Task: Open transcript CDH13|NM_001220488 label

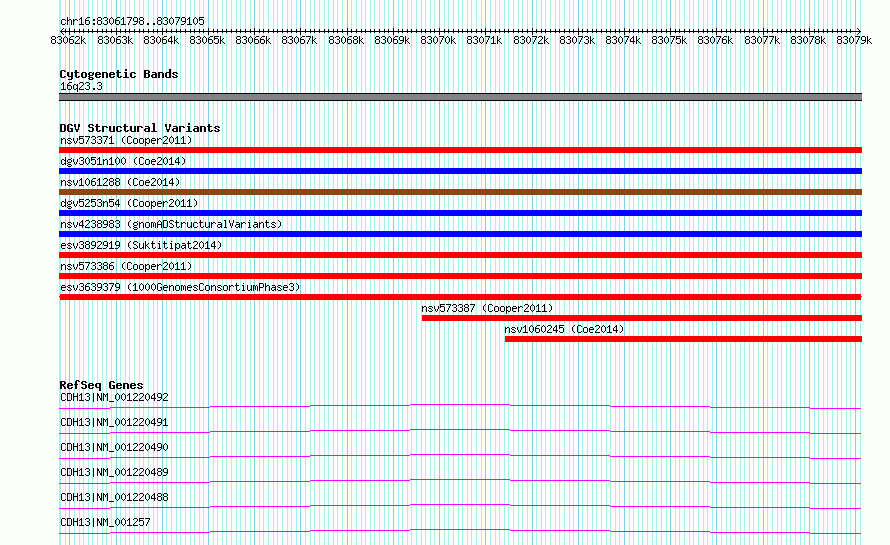Action: point(114,497)
